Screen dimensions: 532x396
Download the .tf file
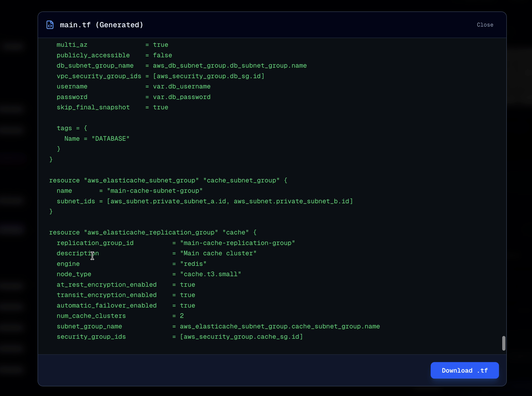[x=464, y=370]
